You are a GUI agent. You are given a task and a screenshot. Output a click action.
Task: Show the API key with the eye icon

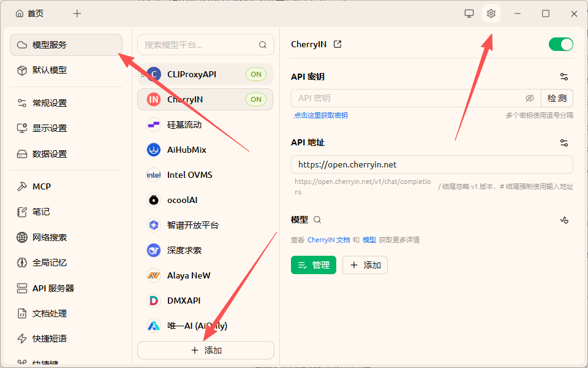point(530,98)
